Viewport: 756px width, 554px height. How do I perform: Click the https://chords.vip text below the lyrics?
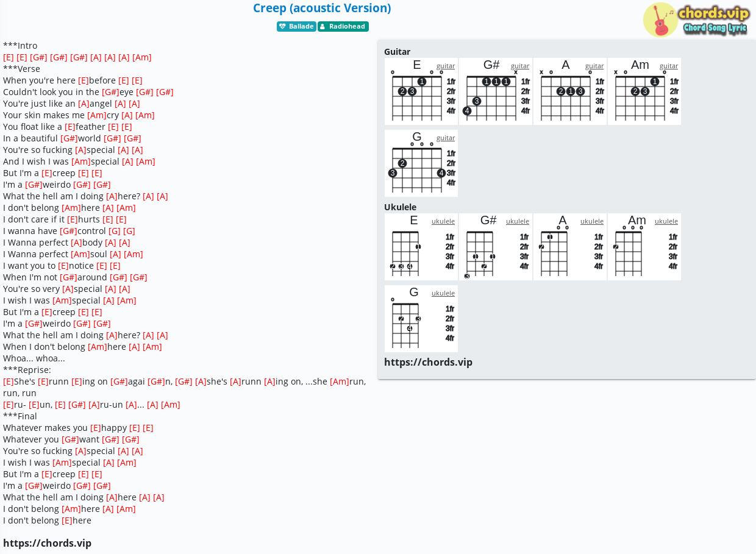[47, 543]
